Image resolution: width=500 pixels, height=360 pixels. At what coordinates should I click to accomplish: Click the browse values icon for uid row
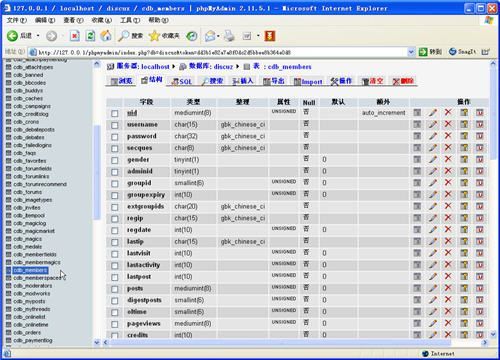417,113
